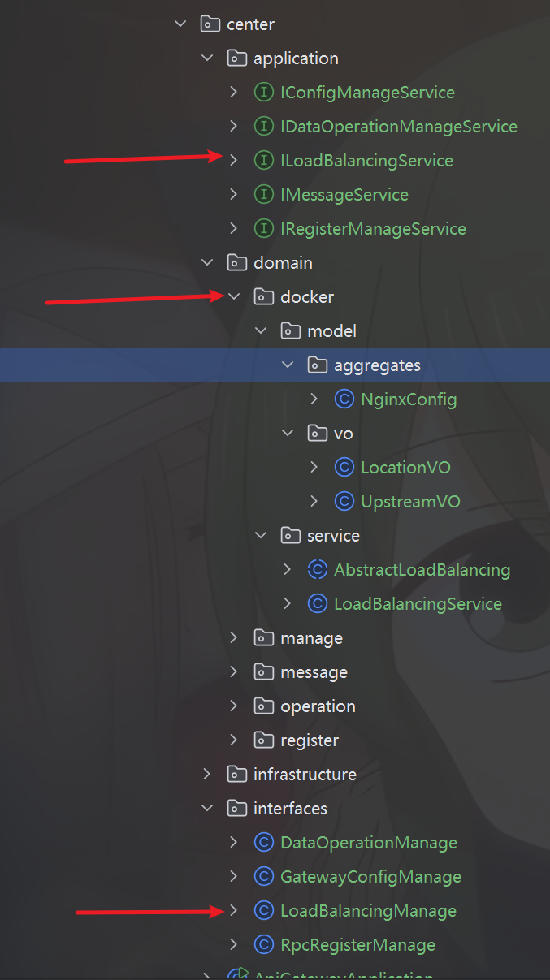Collapse the docker folder chevron
550x980 pixels.
[234, 297]
